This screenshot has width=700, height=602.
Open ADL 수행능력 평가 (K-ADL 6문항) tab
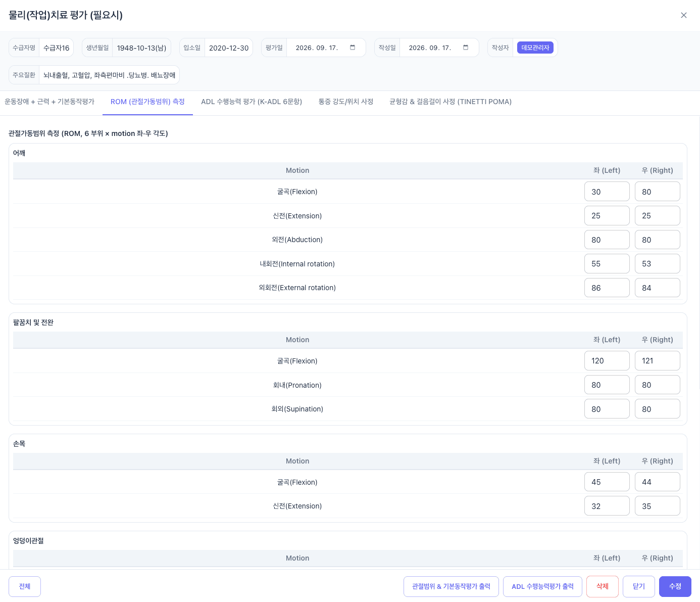(x=252, y=102)
